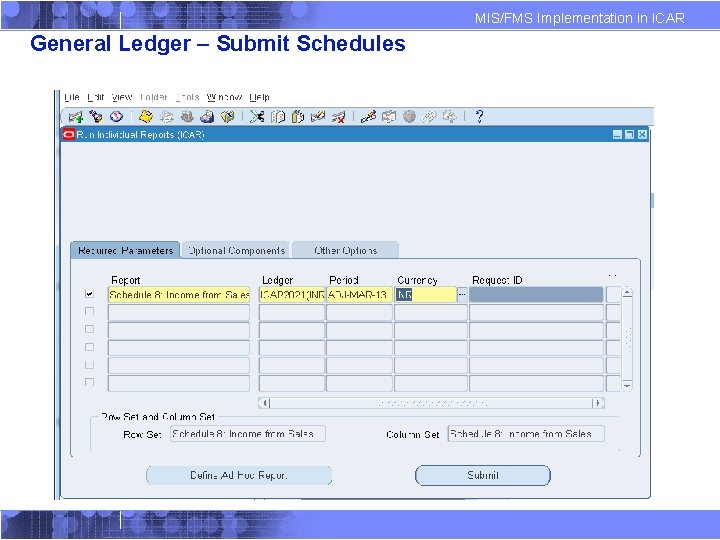Click the greyed Translations globe icon
The height and width of the screenshot is (540, 720).
[x=409, y=117]
